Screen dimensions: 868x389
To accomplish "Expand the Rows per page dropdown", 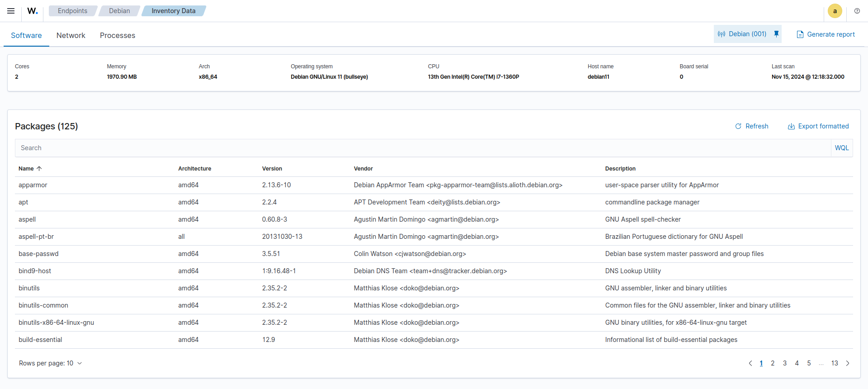I will 50,363.
